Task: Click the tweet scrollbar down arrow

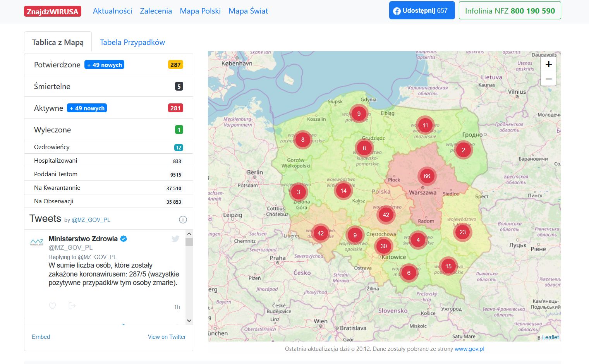Action: [189, 321]
